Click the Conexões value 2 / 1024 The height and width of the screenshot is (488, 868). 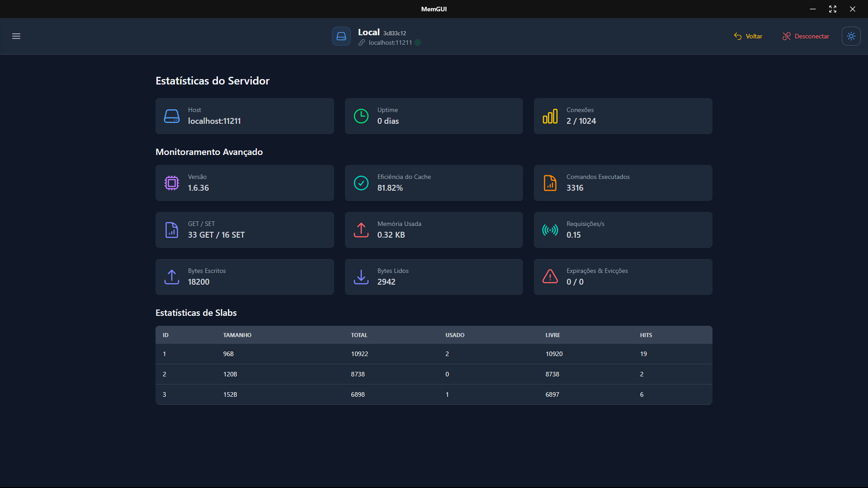[x=581, y=121]
